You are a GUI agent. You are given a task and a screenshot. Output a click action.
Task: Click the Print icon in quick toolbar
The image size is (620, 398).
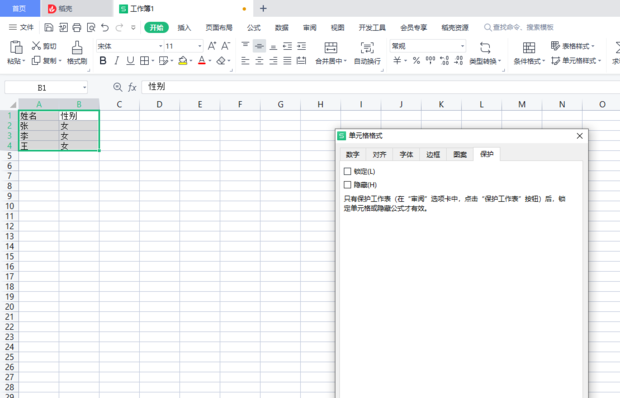coord(77,27)
